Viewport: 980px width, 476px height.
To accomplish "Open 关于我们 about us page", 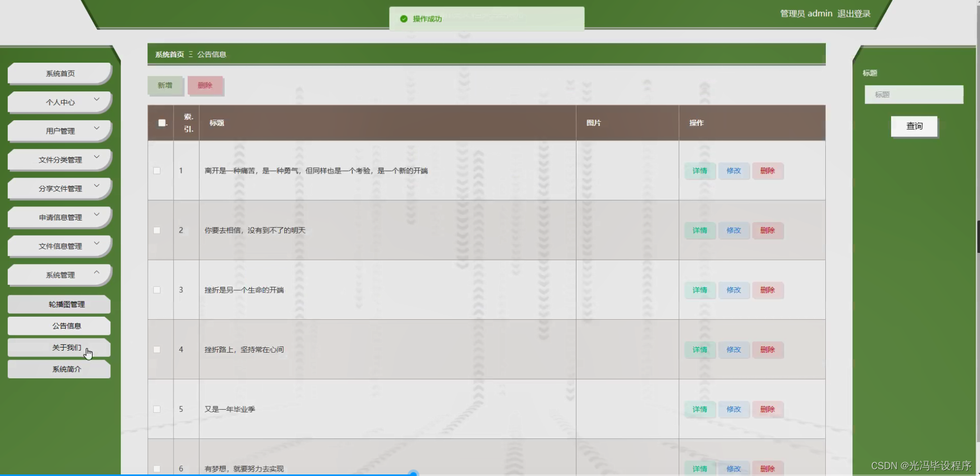I will click(59, 347).
